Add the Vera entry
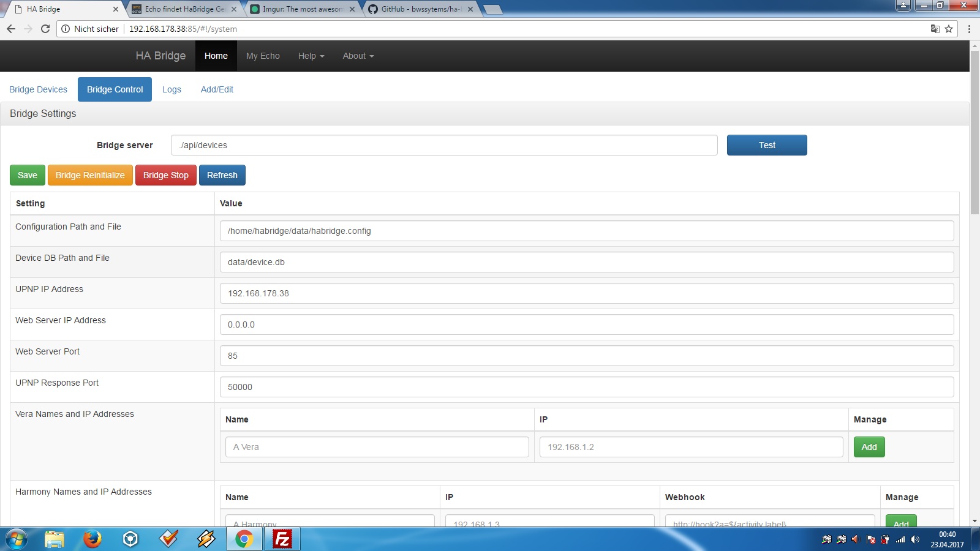This screenshot has width=980, height=551. [869, 447]
